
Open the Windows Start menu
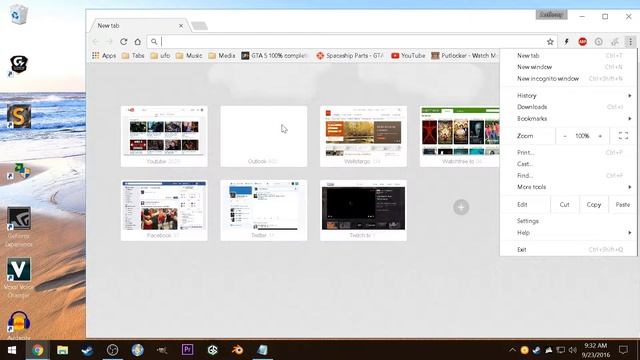pos(12,350)
